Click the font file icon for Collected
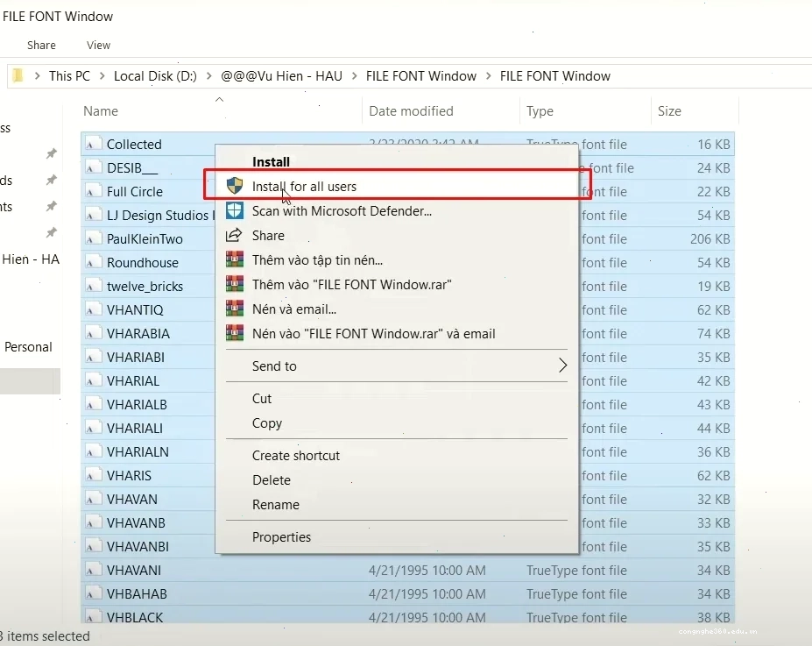The height and width of the screenshot is (646, 812). click(93, 144)
